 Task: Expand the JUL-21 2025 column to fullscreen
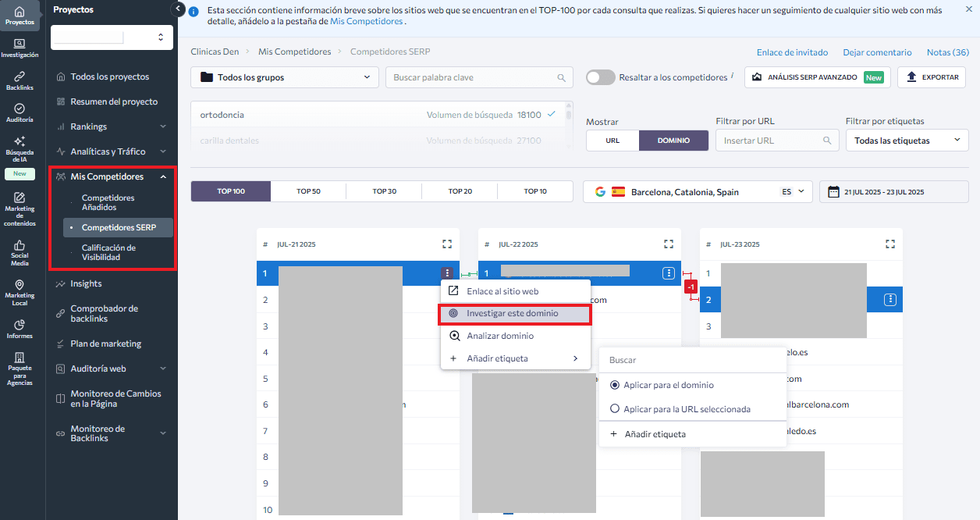tap(447, 244)
